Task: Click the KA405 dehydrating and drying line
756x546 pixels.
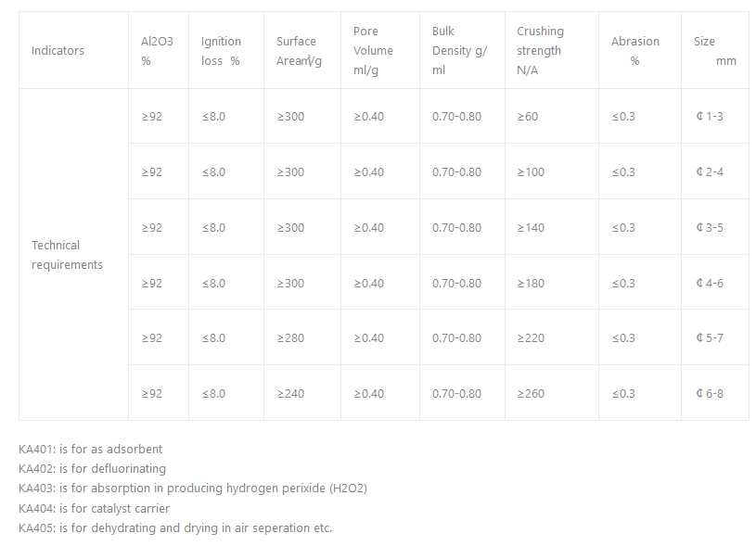Action: (x=175, y=528)
